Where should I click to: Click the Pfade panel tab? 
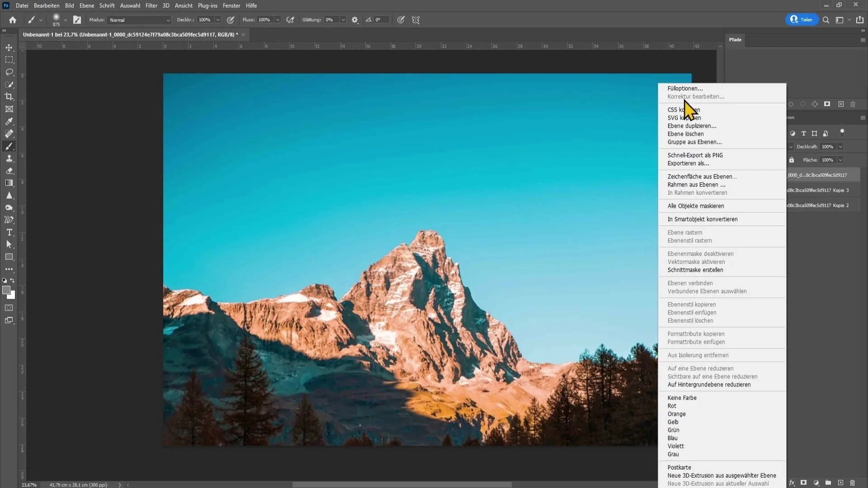(x=735, y=39)
